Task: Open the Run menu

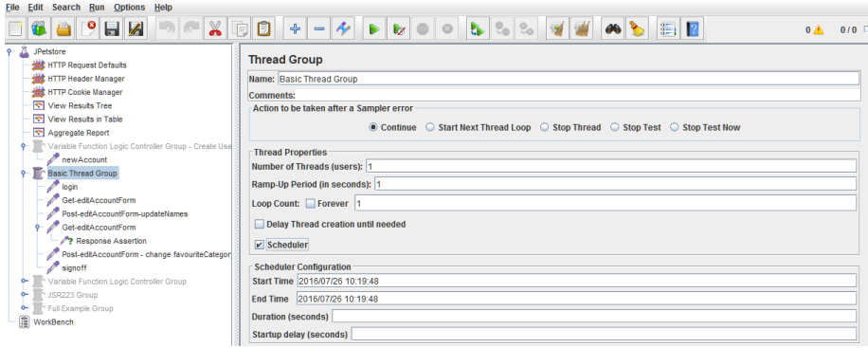Action: [97, 8]
